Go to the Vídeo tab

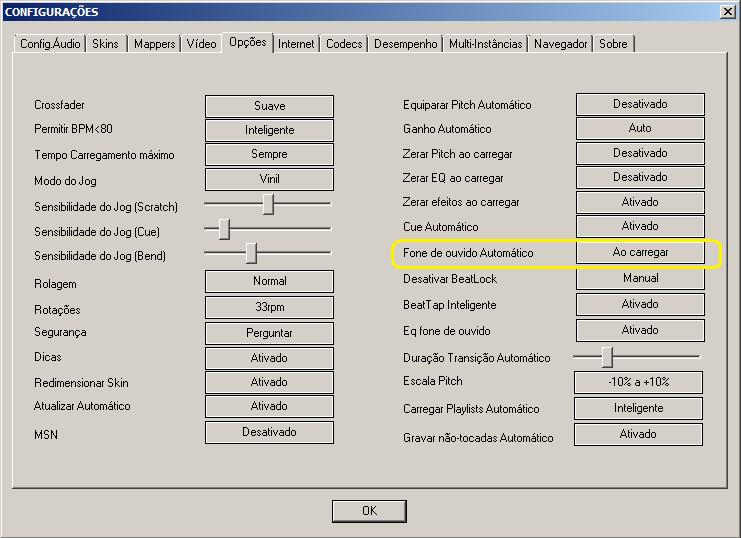[201, 44]
